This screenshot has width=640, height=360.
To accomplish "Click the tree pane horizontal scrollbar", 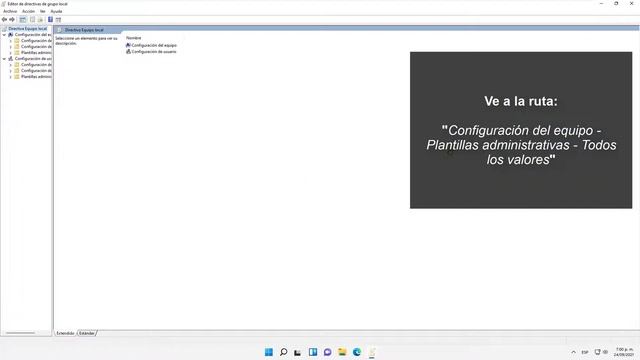I will click(x=20, y=333).
